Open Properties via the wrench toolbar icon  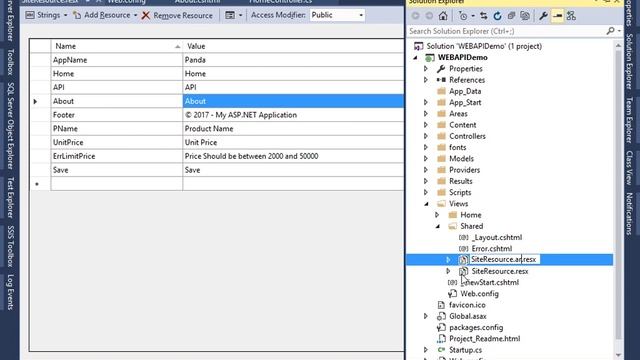point(543,16)
